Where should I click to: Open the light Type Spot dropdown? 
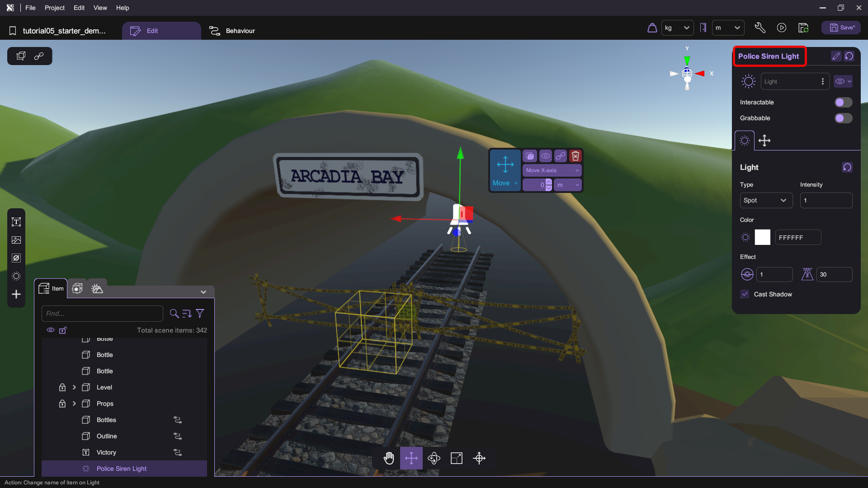pyautogui.click(x=766, y=200)
